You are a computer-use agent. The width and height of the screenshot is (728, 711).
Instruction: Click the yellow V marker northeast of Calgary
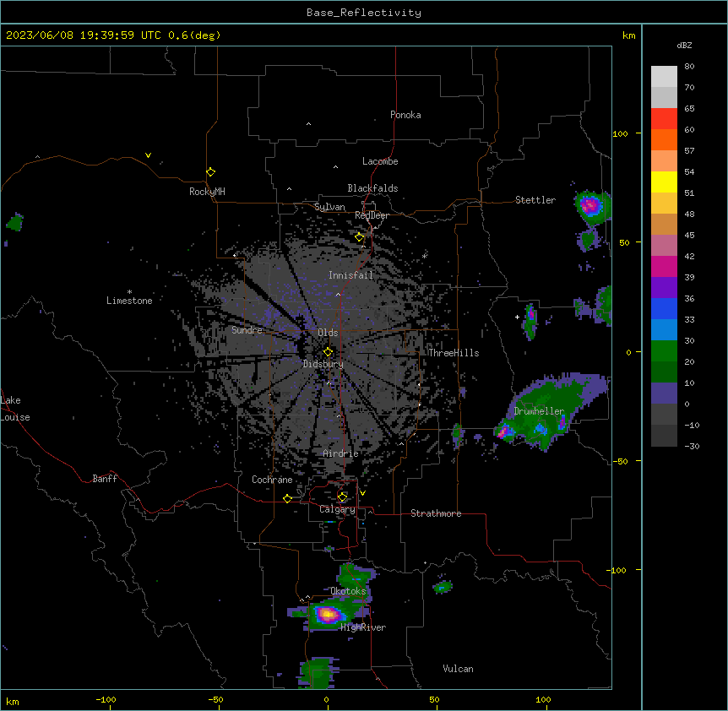click(362, 493)
